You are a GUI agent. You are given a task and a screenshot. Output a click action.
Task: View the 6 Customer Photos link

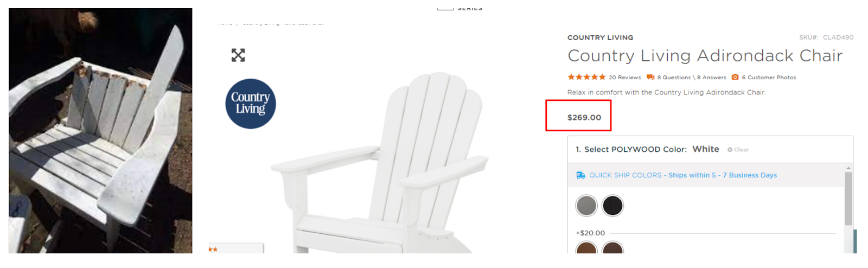click(x=769, y=78)
